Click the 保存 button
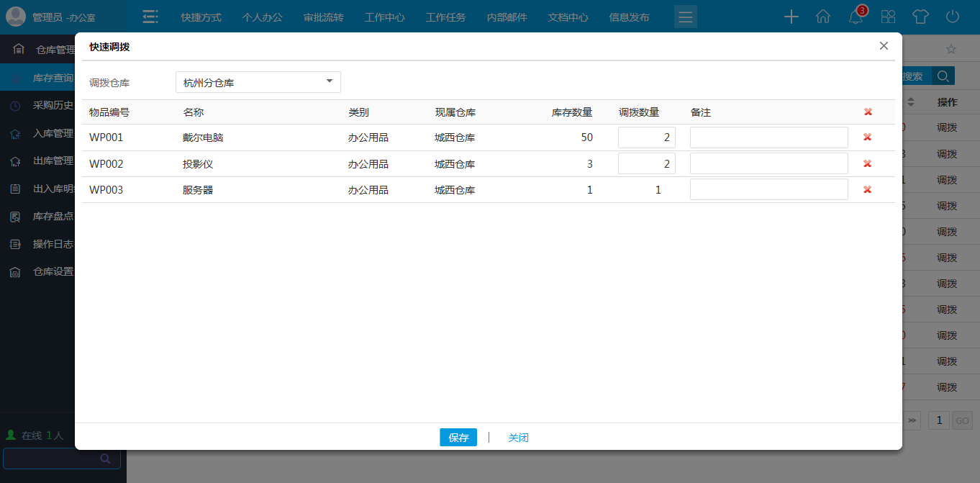The width and height of the screenshot is (980, 483). click(458, 437)
